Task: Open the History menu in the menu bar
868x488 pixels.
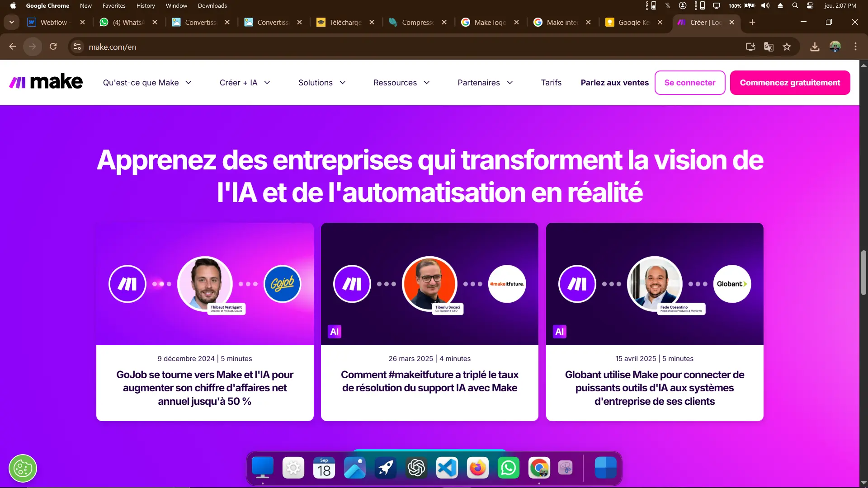Action: click(x=146, y=6)
